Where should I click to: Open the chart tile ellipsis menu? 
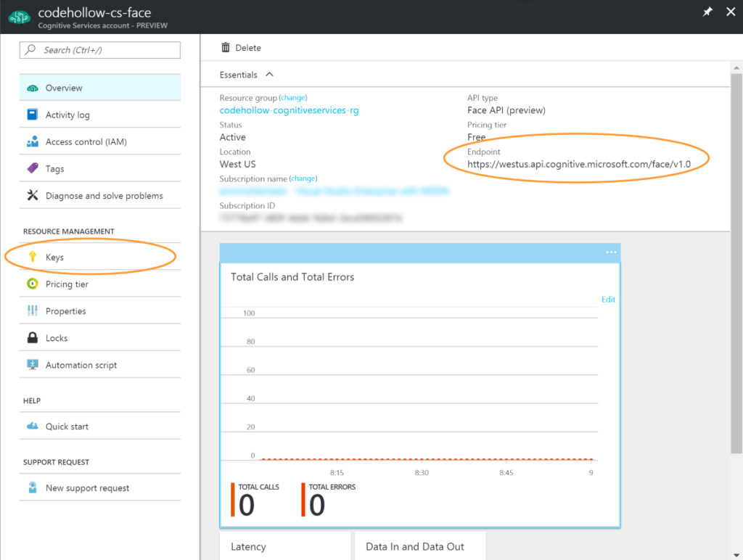(611, 252)
